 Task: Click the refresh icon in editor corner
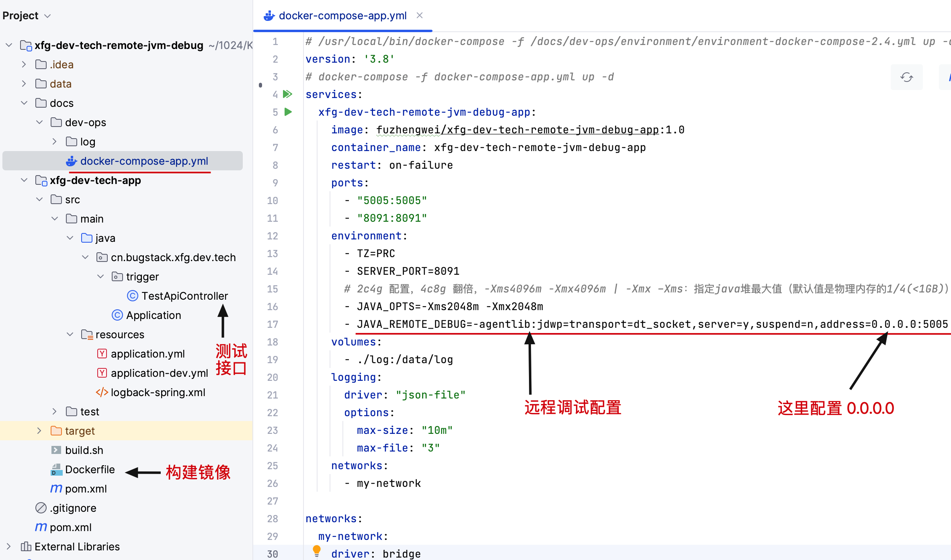click(x=906, y=77)
